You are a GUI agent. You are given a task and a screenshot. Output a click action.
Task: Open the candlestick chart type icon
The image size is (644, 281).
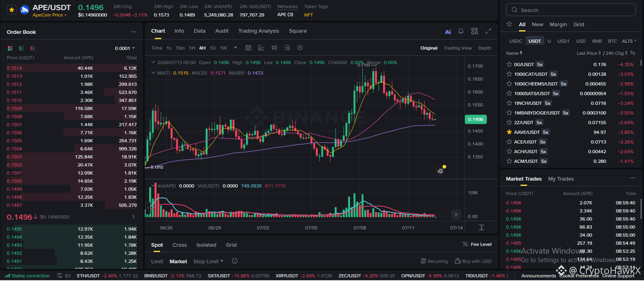coord(274,48)
